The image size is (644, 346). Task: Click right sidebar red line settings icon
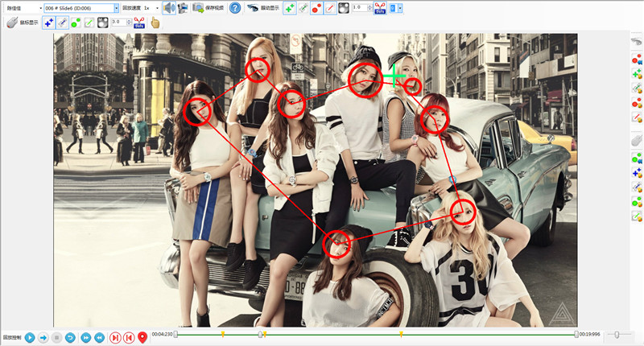637,117
